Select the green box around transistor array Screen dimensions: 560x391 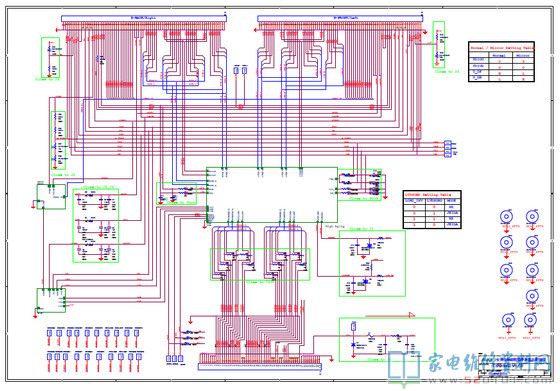(260, 264)
